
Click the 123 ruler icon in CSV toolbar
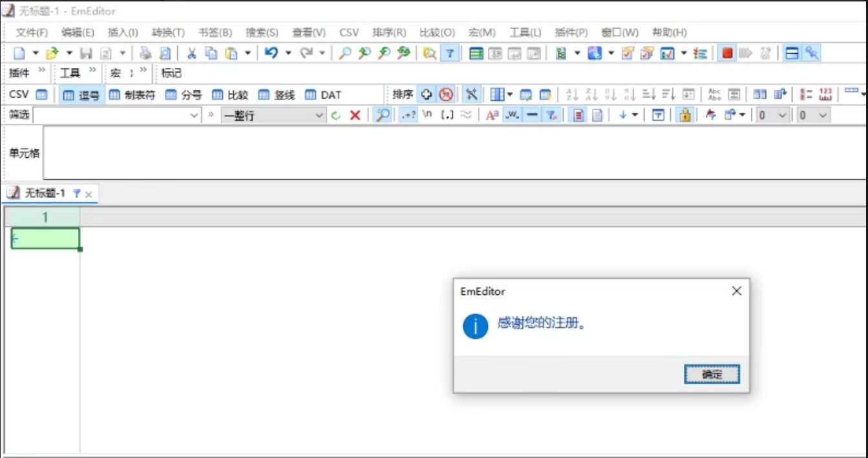[x=825, y=94]
